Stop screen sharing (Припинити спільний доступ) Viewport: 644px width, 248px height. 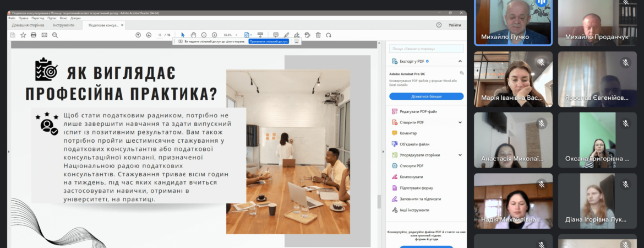[269, 41]
